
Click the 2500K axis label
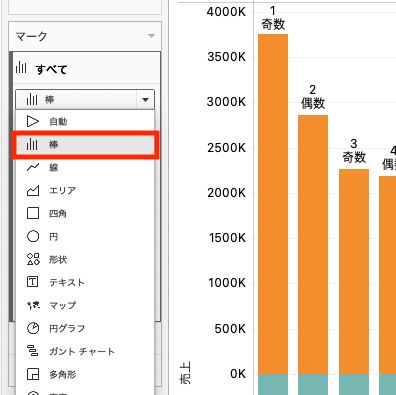[x=226, y=148]
